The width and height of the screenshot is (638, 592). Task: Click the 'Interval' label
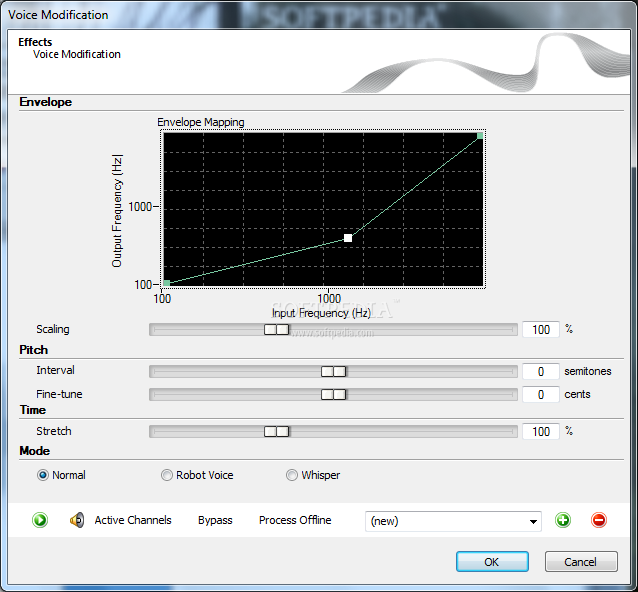coord(55,370)
